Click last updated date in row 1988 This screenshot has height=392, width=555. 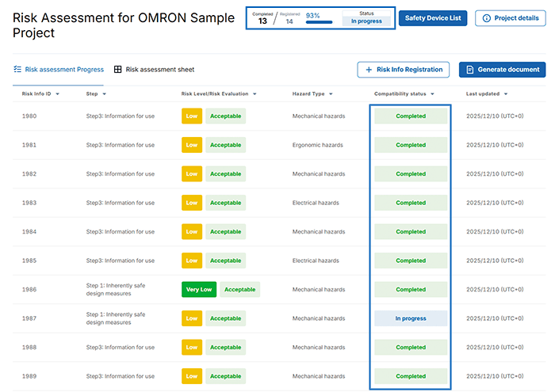pos(495,348)
